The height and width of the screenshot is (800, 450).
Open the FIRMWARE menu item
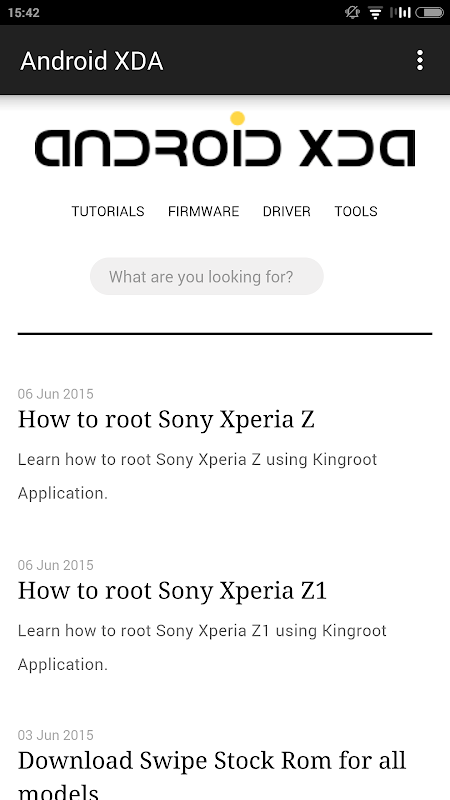pyautogui.click(x=204, y=211)
